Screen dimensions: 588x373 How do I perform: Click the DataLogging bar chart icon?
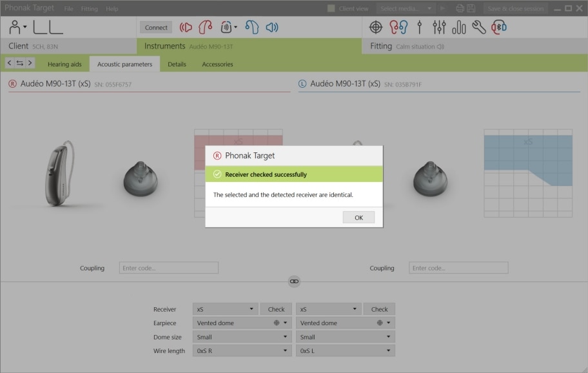pyautogui.click(x=458, y=27)
